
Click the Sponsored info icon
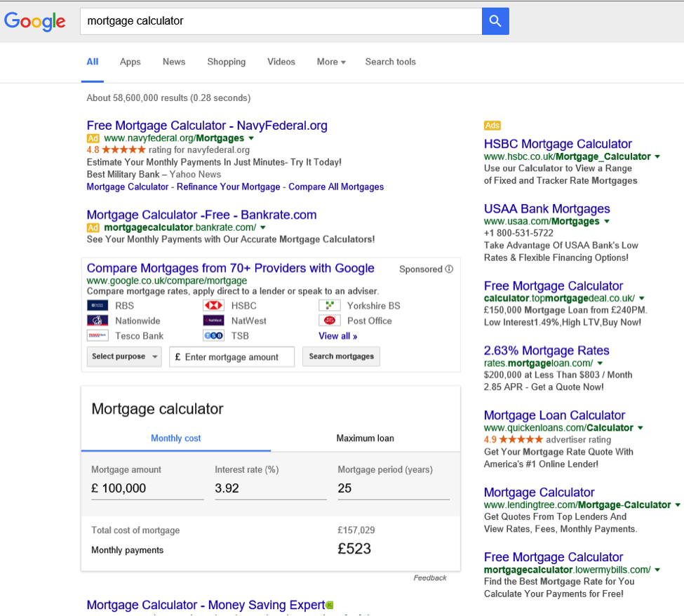pyautogui.click(x=449, y=269)
